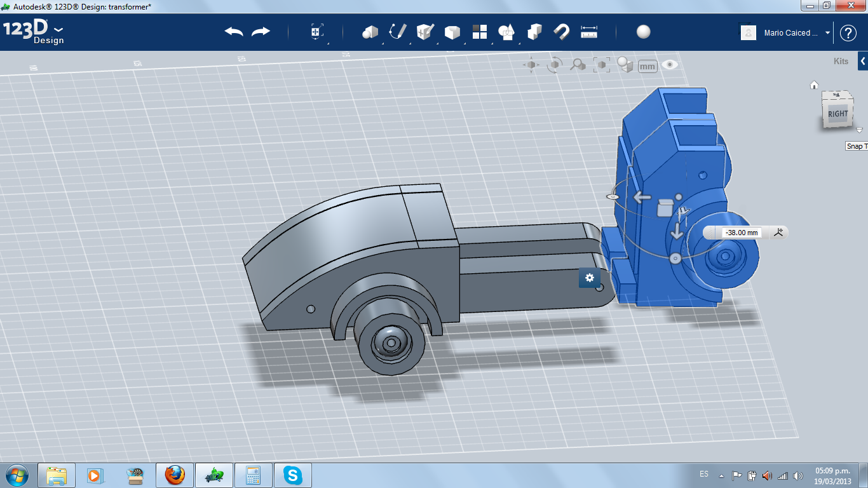
Task: Click the RIGHT face of the view cube
Action: tap(837, 114)
